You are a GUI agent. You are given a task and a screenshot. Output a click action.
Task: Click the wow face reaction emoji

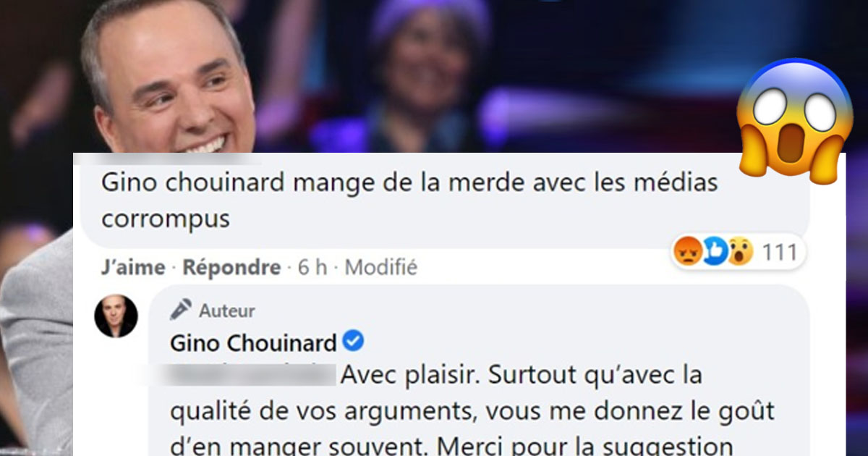point(740,252)
